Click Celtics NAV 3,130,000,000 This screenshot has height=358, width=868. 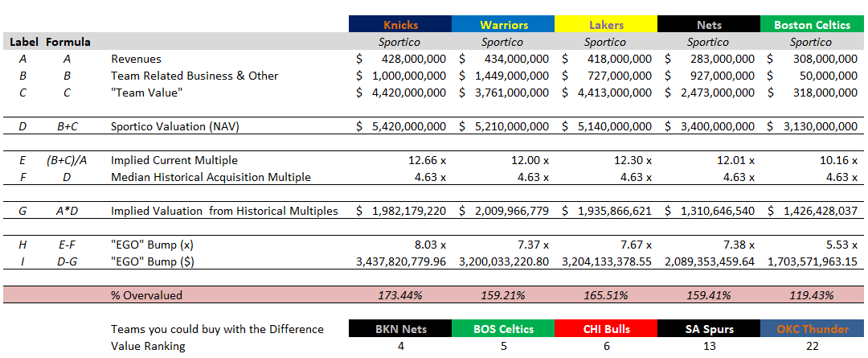click(821, 127)
